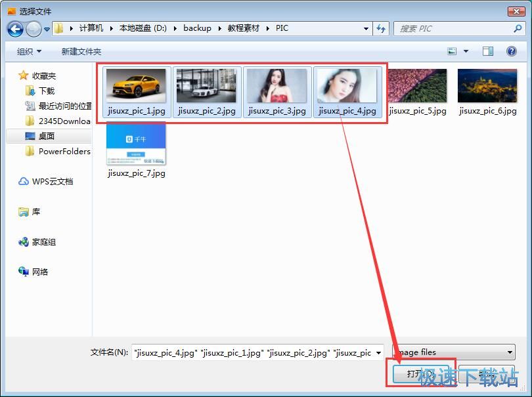The image size is (532, 397).
Task: Click the 库 library icon
Action: point(24,212)
